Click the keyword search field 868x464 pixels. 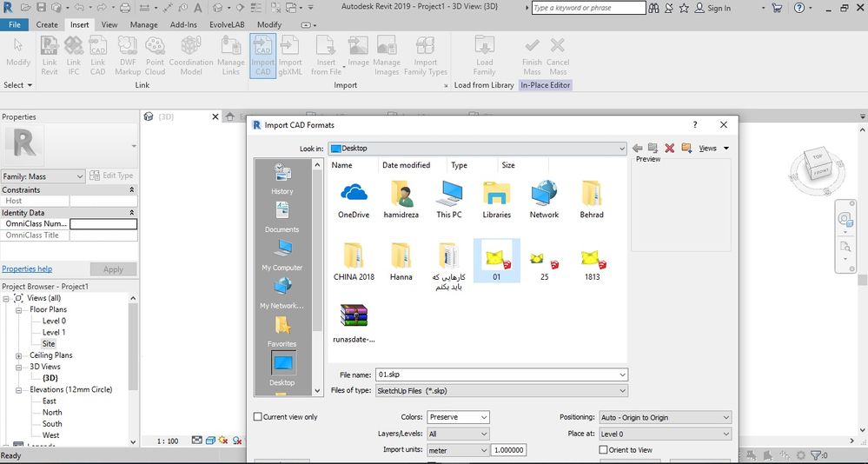point(588,8)
